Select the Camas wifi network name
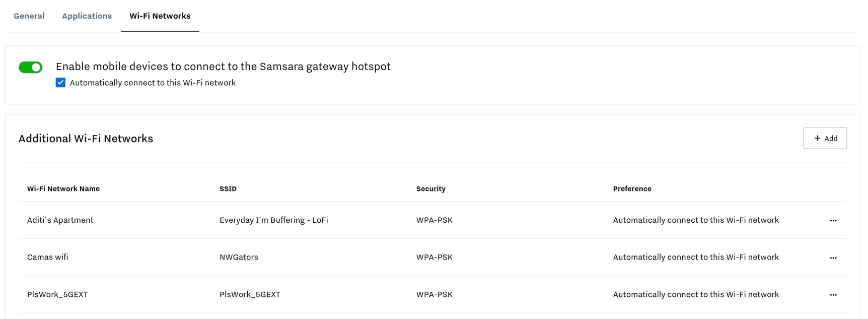Viewport: 868px width, 319px height. click(x=47, y=257)
